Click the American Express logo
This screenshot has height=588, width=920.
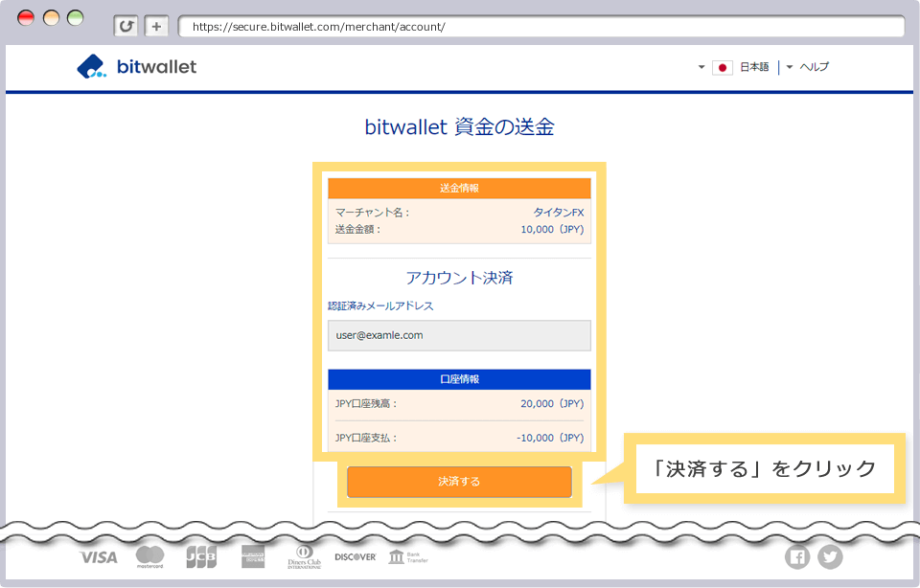(253, 556)
